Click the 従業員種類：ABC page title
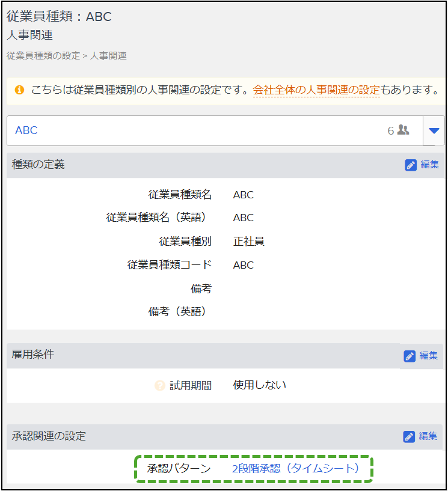 59,17
